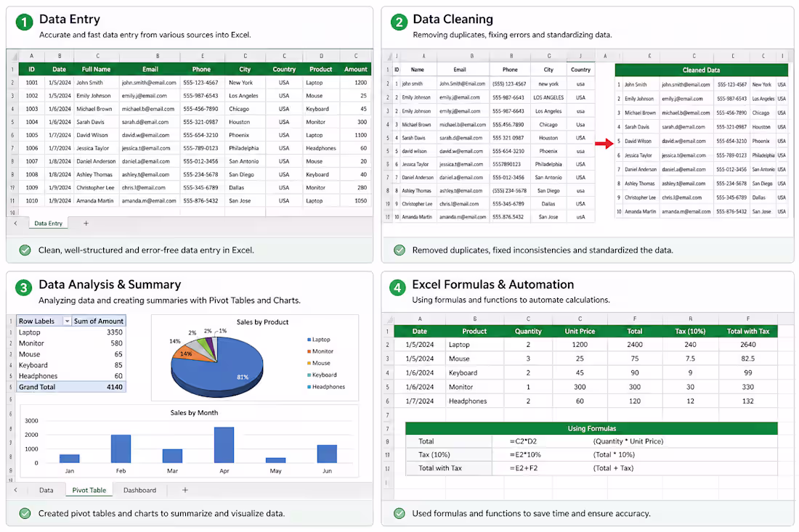Click the Headphones legend color swatch
This screenshot has width=799, height=532.
click(x=309, y=387)
